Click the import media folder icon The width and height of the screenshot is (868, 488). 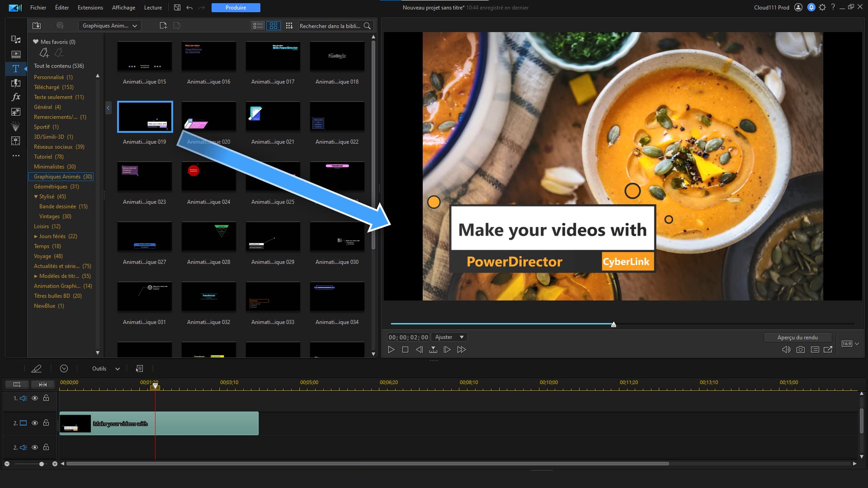coord(37,26)
